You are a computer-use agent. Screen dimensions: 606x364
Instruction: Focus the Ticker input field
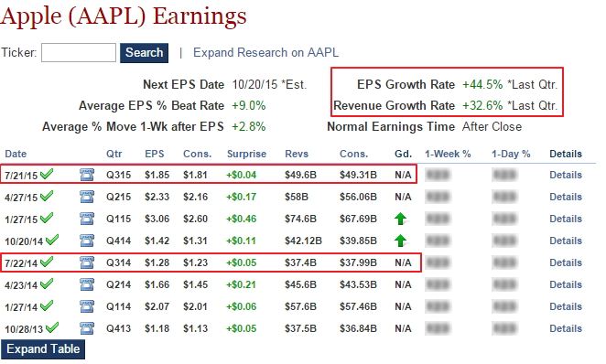pyautogui.click(x=79, y=52)
